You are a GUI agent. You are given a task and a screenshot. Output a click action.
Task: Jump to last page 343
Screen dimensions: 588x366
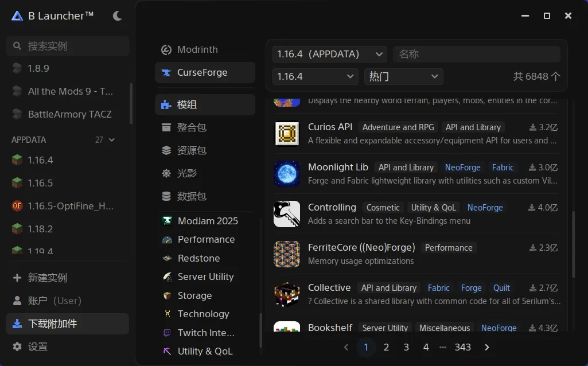point(462,347)
